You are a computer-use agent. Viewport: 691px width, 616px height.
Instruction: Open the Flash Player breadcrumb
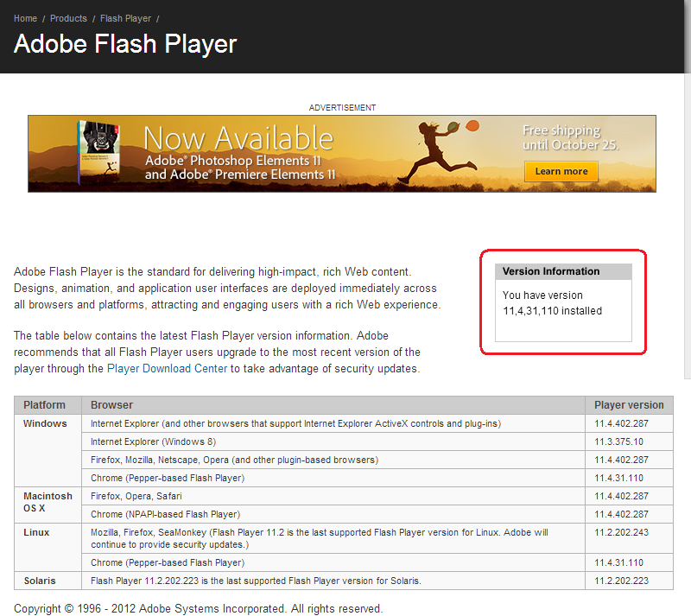click(x=125, y=18)
